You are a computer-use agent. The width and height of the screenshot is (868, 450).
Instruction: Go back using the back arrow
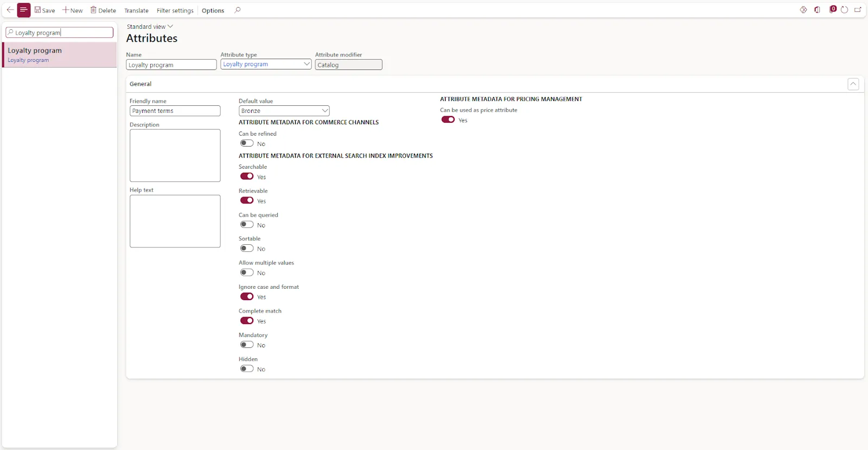pyautogui.click(x=10, y=10)
